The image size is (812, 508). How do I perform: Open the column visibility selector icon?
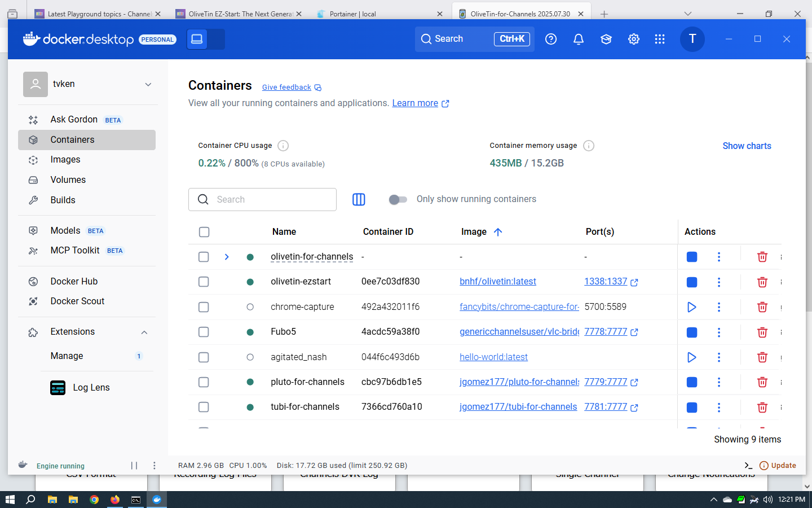tap(359, 199)
